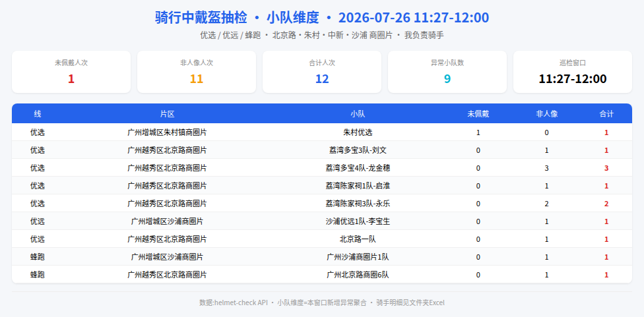Image resolution: width=644 pixels, height=317 pixels.
Task: Click the 合计 column header
Action: pos(606,114)
